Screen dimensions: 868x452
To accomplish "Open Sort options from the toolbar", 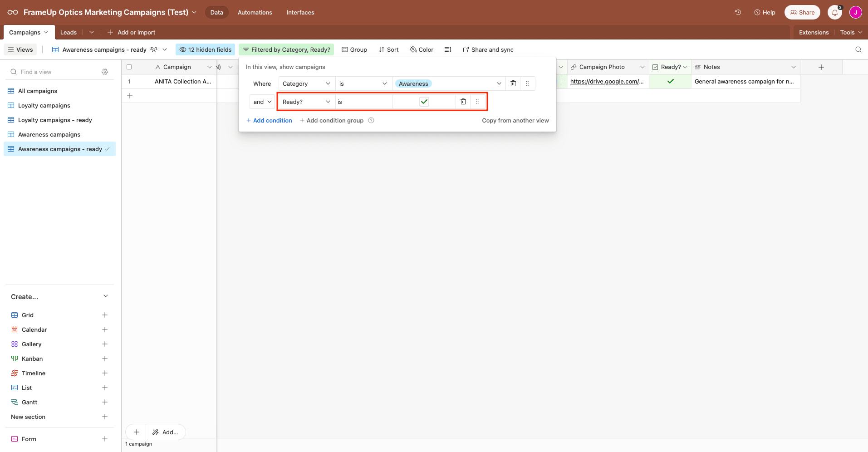I will tap(388, 49).
